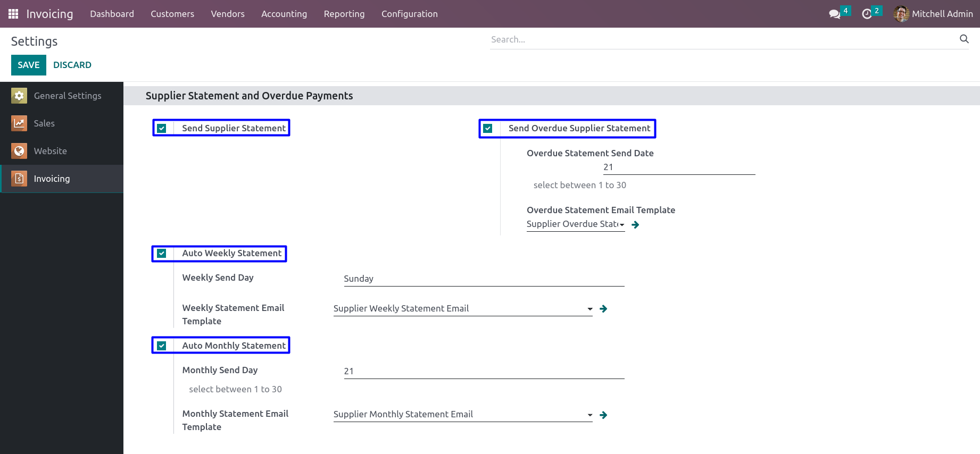The image size is (980, 454).
Task: Open Weekly Send Day Sunday selector
Action: [x=484, y=279]
